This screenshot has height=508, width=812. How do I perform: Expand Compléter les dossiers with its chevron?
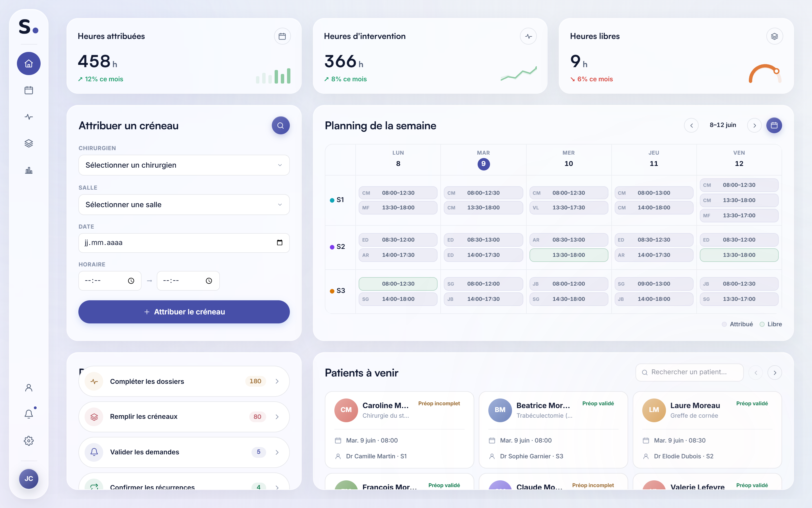coord(277,381)
